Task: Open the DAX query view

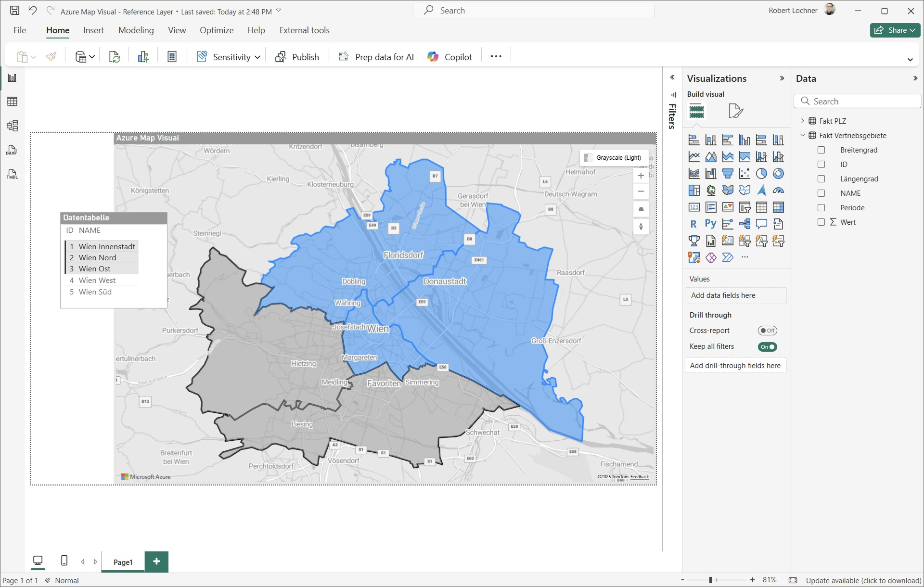Action: pos(12,150)
